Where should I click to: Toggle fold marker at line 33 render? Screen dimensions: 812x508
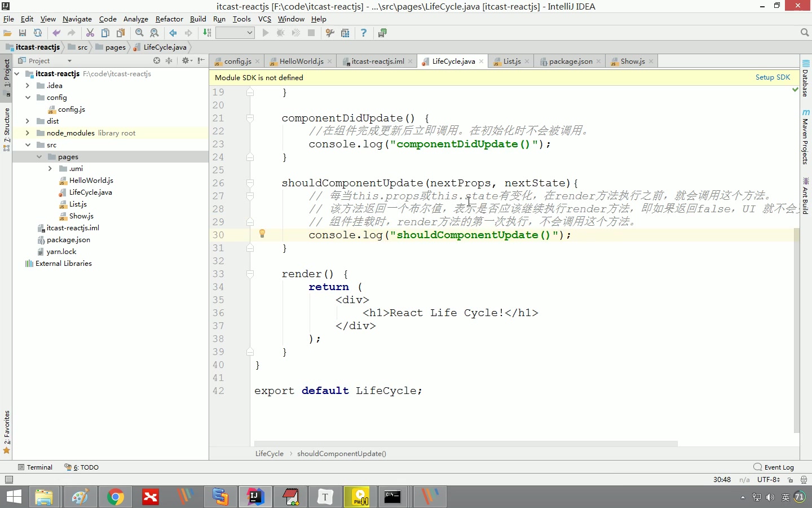pyautogui.click(x=250, y=274)
